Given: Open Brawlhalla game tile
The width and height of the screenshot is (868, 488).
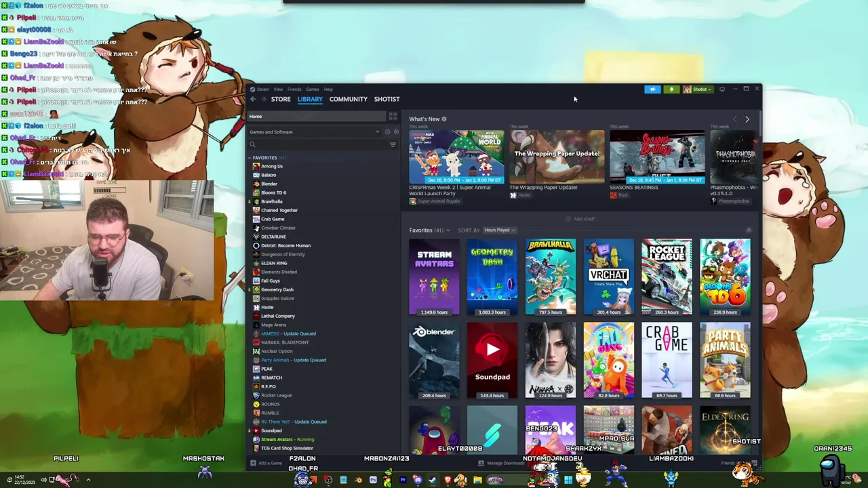Looking at the screenshot, I should click(x=551, y=277).
